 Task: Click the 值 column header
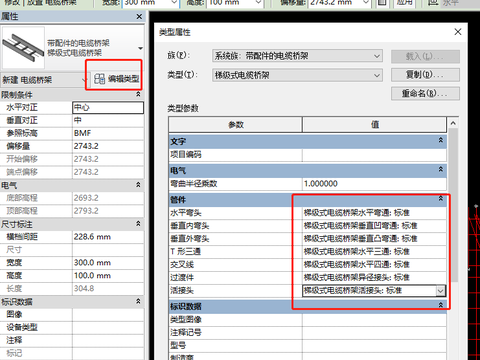tap(374, 125)
